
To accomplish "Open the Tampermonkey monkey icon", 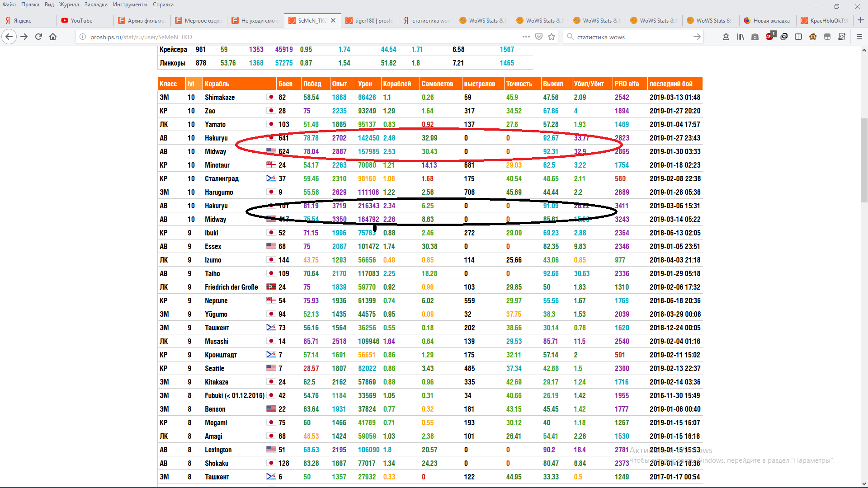I will [x=813, y=37].
